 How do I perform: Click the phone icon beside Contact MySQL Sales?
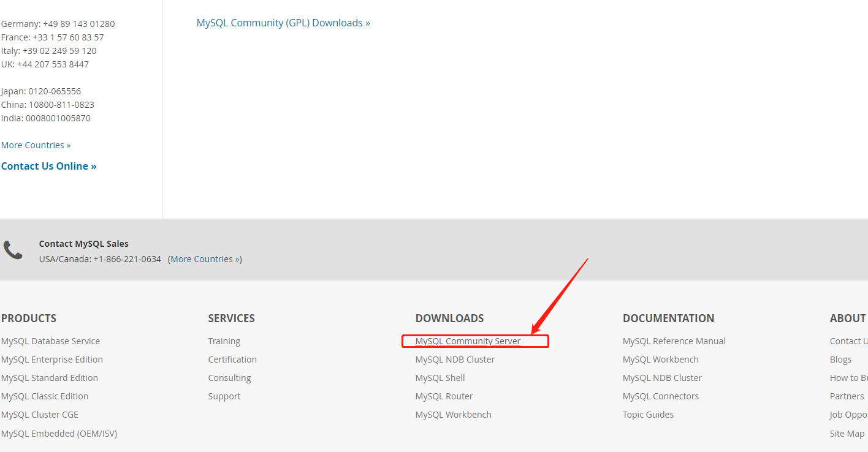13,250
